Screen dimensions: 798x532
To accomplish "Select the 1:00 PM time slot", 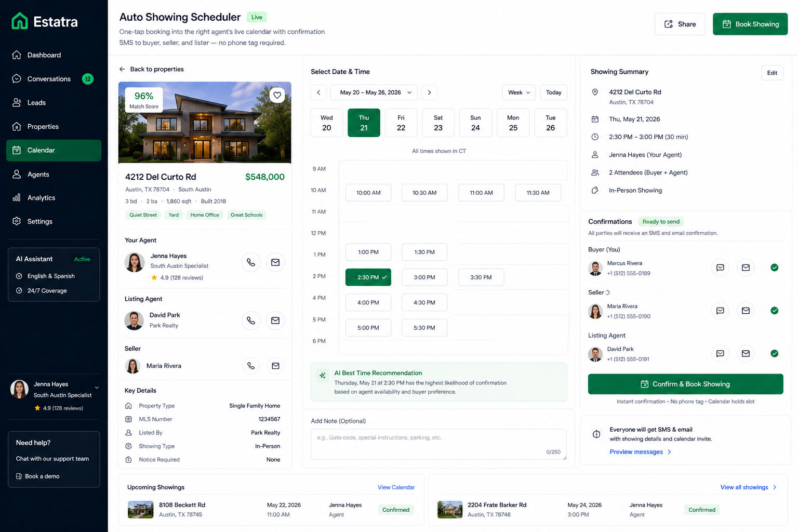I will pos(368,252).
